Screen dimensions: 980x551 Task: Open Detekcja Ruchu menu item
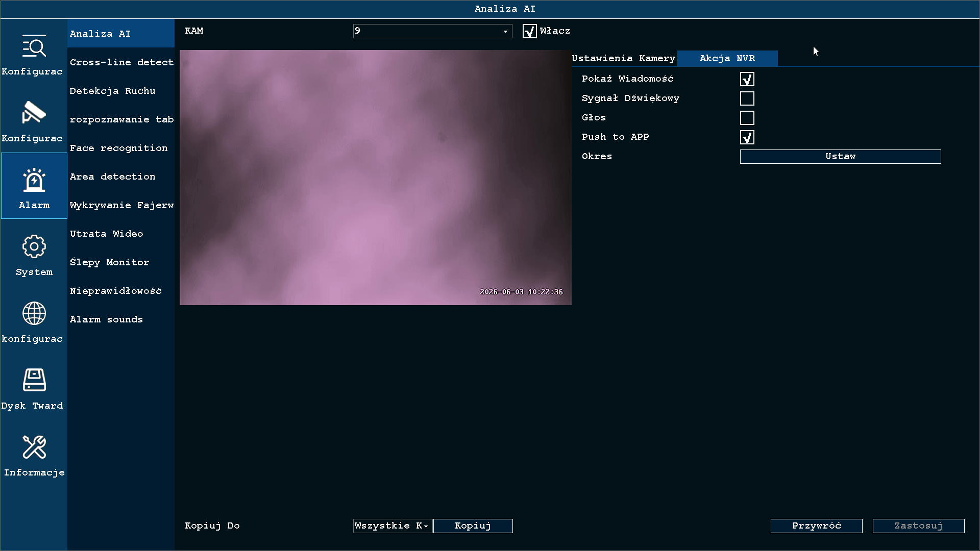(121, 91)
